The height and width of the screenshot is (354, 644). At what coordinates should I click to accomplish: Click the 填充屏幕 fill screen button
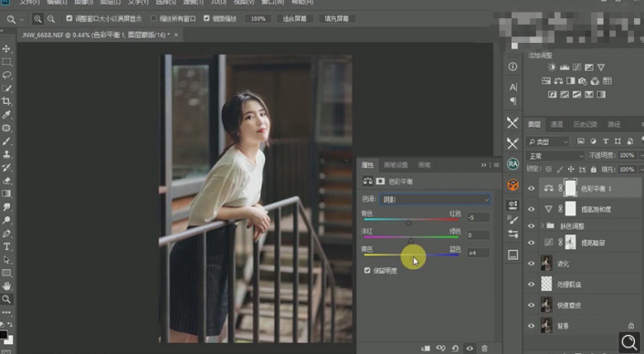pyautogui.click(x=337, y=19)
